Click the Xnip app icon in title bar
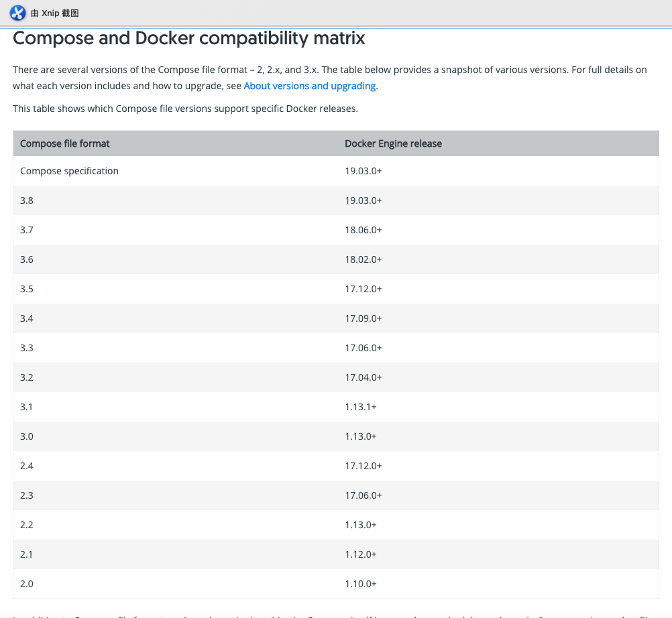 [17, 13]
